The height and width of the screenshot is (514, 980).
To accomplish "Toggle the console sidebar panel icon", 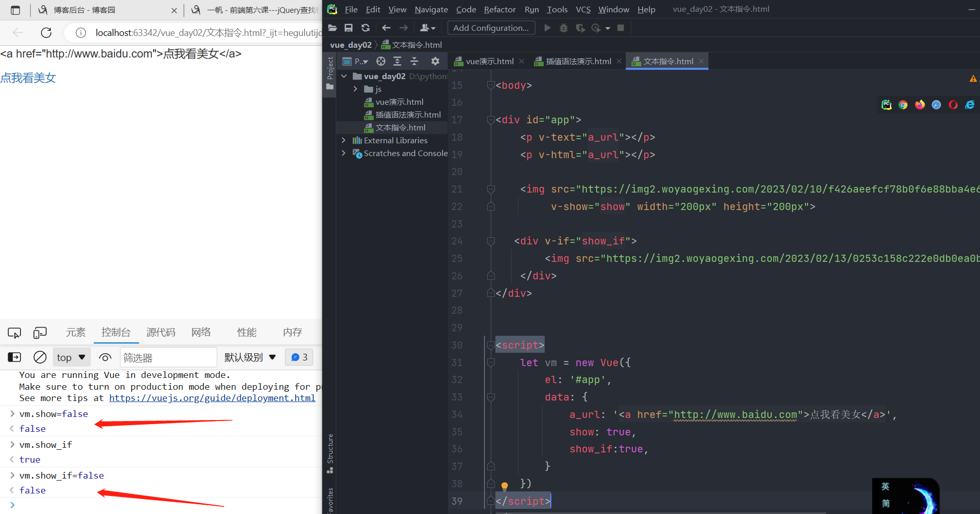I will (x=14, y=357).
